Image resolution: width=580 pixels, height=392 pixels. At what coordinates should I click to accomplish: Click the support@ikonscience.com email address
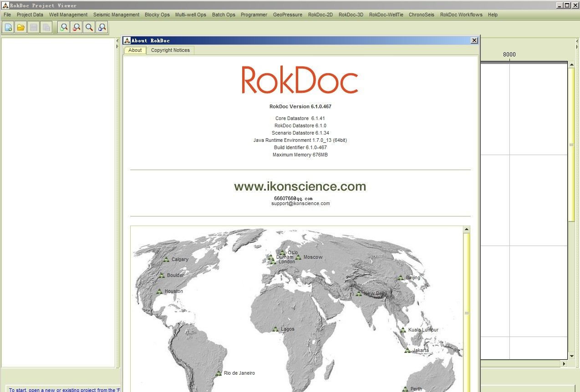click(x=300, y=204)
